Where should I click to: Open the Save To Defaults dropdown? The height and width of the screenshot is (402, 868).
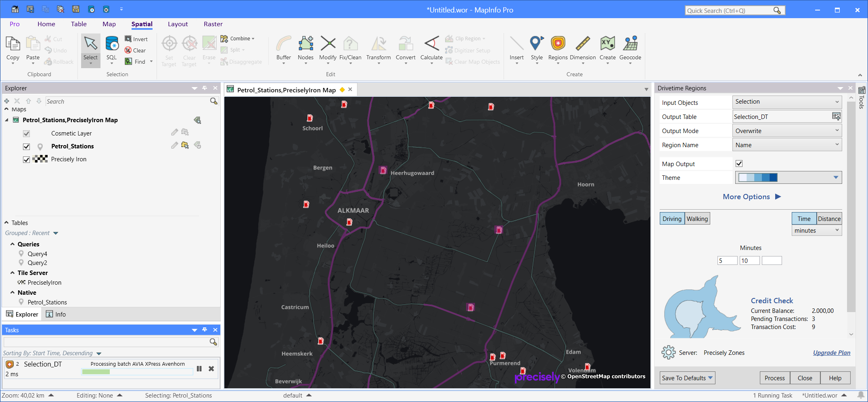[688, 378]
